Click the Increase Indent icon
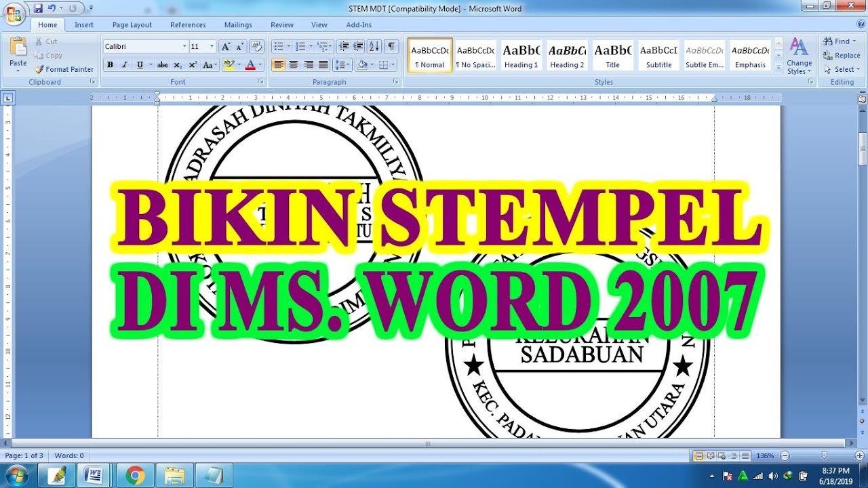The width and height of the screenshot is (868, 488). click(358, 47)
